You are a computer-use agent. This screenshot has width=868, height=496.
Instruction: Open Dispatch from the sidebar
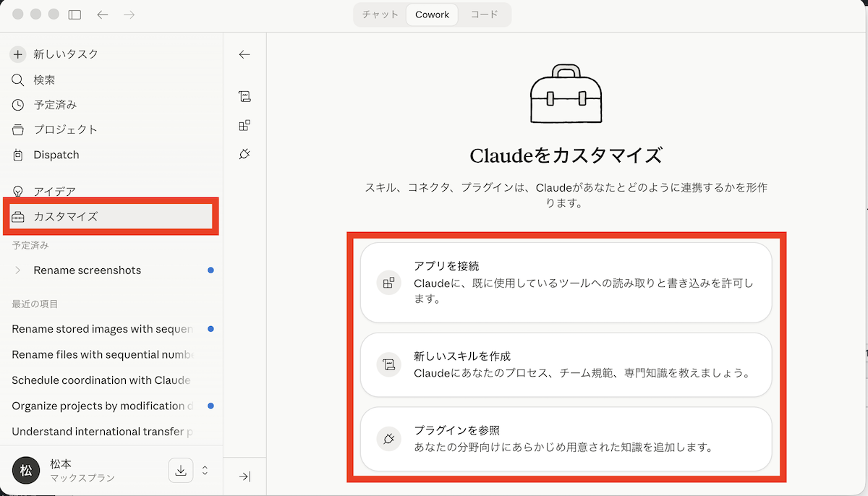pyautogui.click(x=56, y=155)
